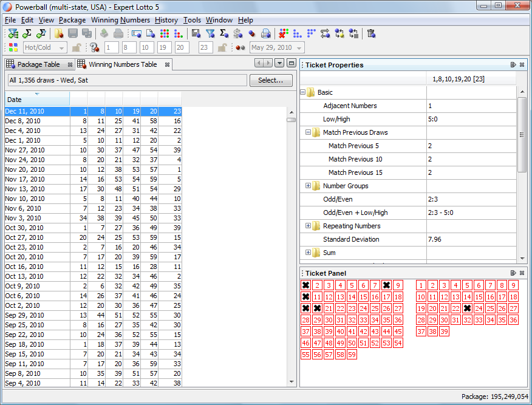The height and width of the screenshot is (405, 532).
Task: Expand the Number Groups tree node
Action: click(x=308, y=186)
